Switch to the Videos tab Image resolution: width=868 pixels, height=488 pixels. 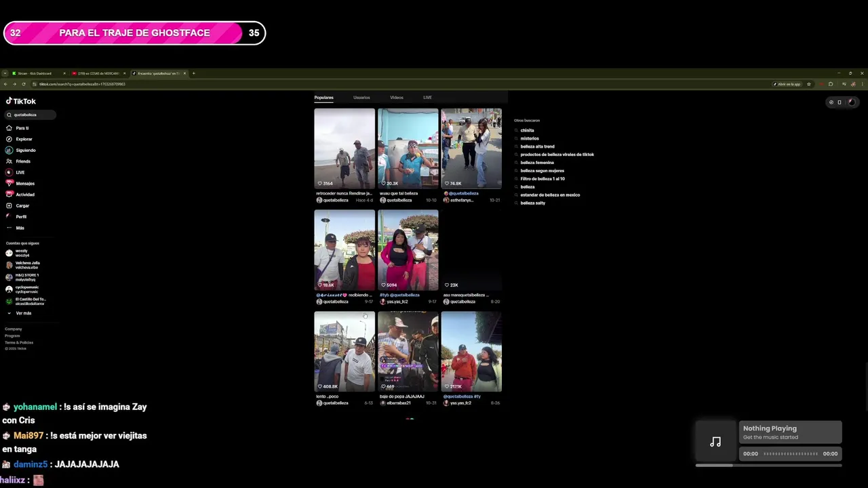[397, 98]
